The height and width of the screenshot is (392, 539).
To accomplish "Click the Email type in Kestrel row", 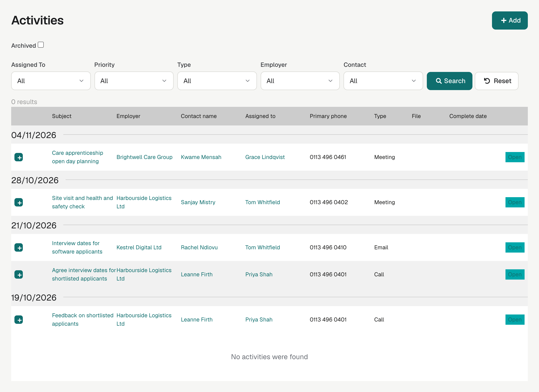I will coord(381,247).
